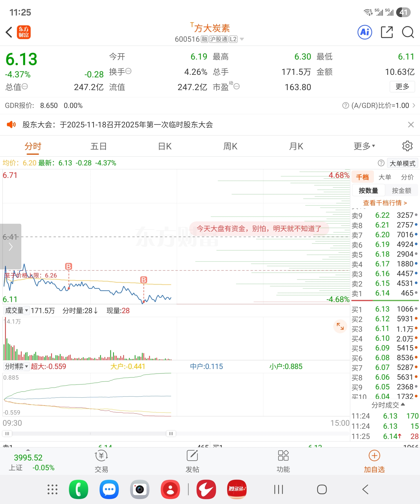
Task: Open the A/GDR比价 detail chevron
Action: 414,105
